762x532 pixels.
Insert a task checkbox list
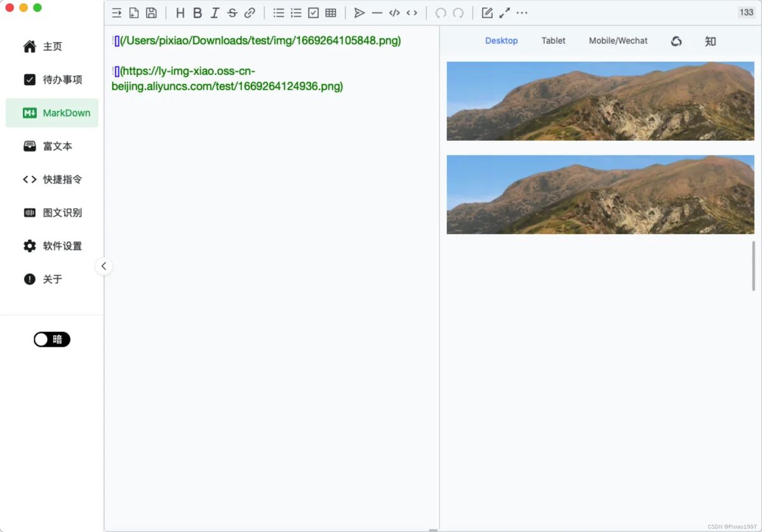click(314, 13)
